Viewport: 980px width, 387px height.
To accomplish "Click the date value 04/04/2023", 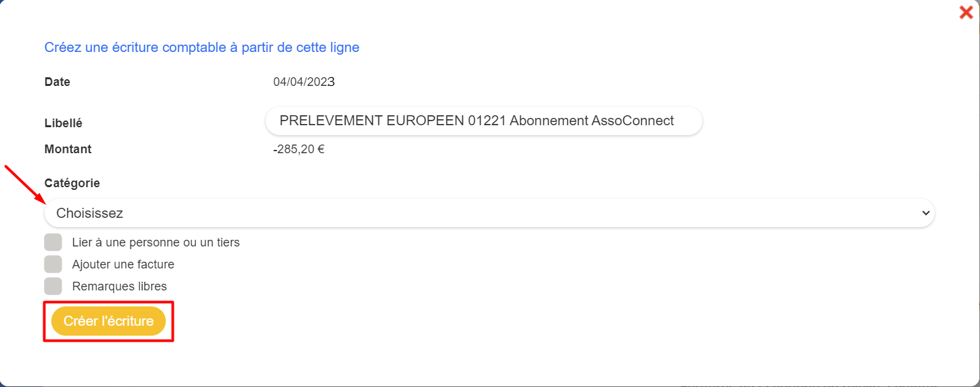I will [x=304, y=82].
